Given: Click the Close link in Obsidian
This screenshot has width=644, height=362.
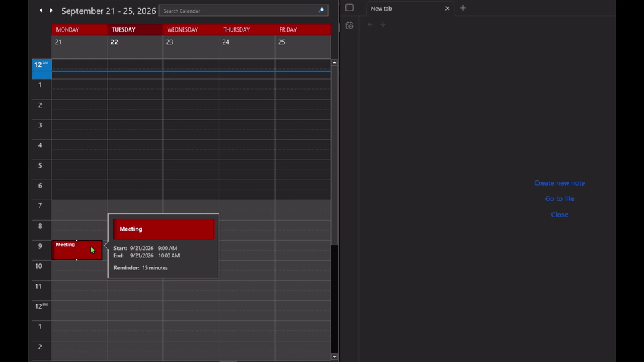Looking at the screenshot, I should click(x=559, y=215).
